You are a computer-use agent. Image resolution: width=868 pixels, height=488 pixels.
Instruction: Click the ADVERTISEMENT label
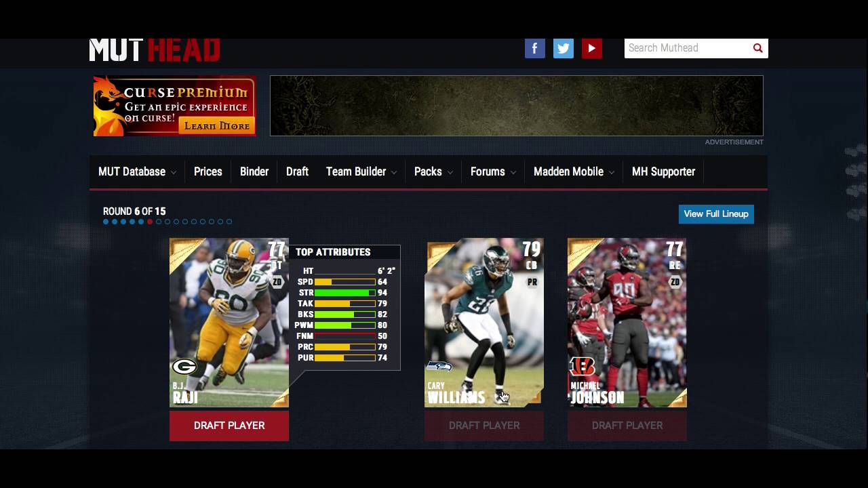[734, 142]
